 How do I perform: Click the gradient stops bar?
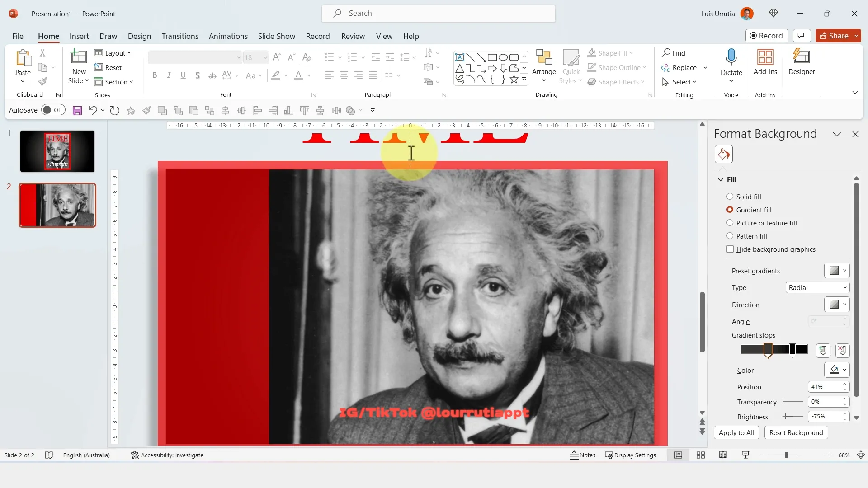(774, 349)
